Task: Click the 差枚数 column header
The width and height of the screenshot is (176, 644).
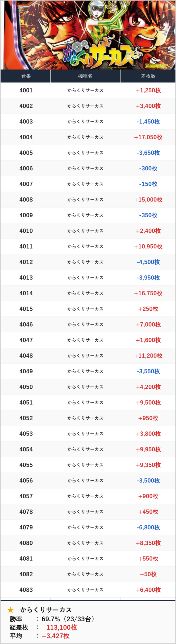Action: (x=148, y=76)
